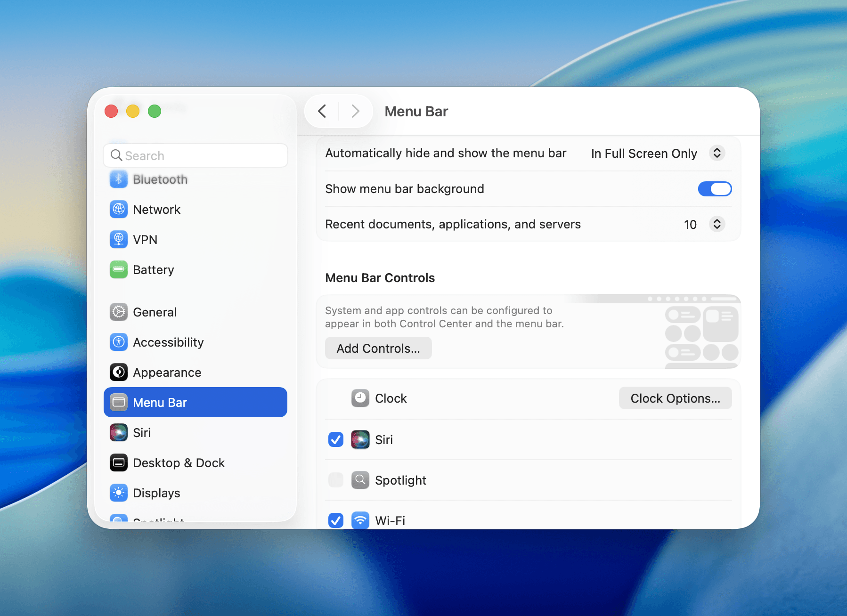Viewport: 847px width, 616px height.
Task: Click the magnifier icon in search field
Action: point(116,155)
